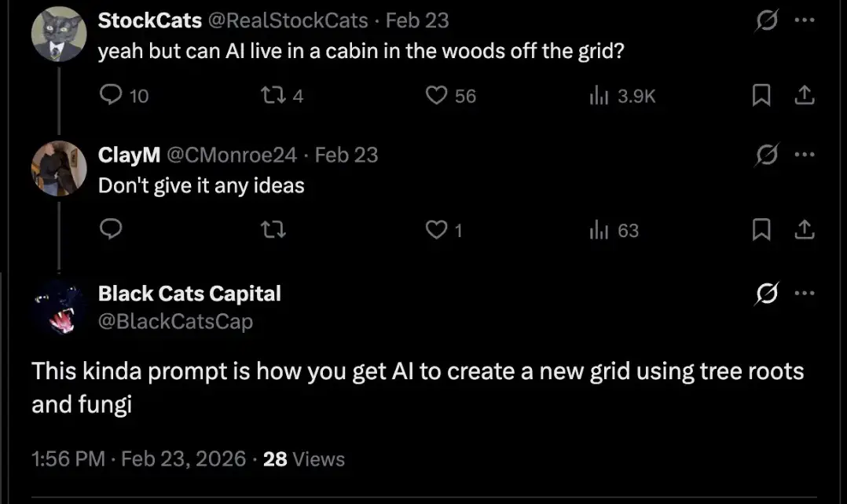This screenshot has width=847, height=504.
Task: Reply to StockCats' cabin tweet
Action: click(112, 96)
